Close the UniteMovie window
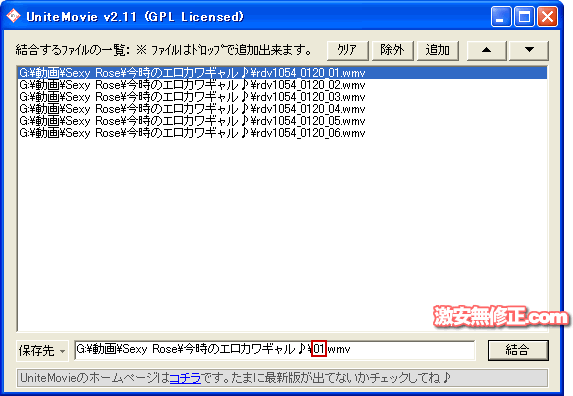573x396 pixels. 547,16
